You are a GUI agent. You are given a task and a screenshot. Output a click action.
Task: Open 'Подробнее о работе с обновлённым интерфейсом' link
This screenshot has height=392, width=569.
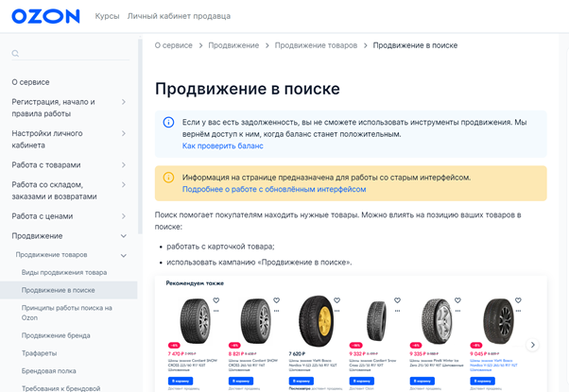tap(274, 189)
